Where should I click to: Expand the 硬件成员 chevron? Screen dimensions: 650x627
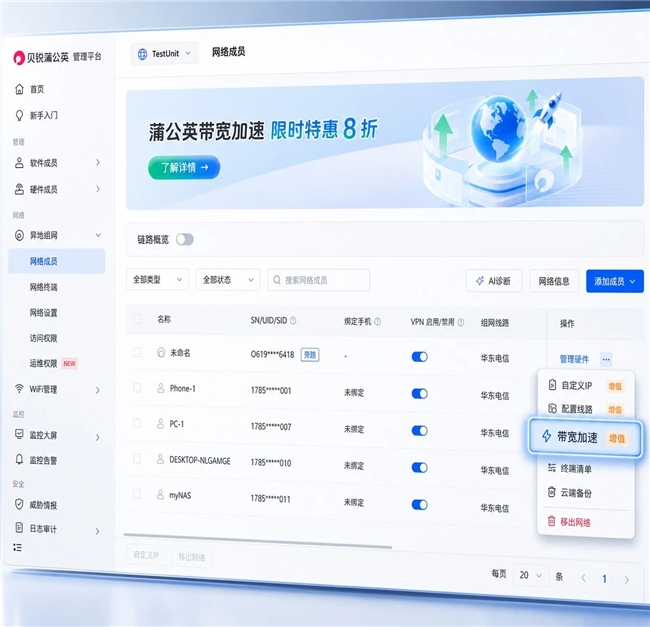[98, 189]
